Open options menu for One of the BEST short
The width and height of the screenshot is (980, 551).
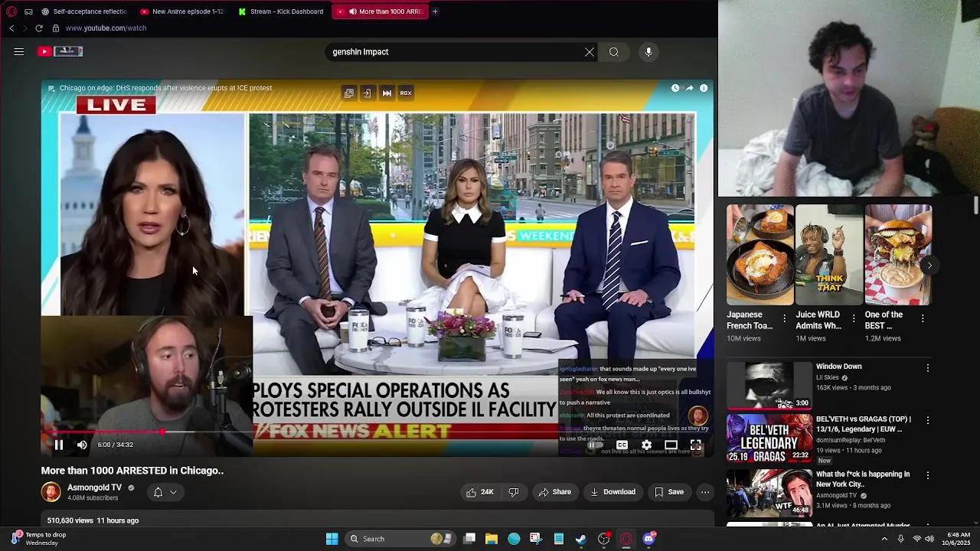coord(922,318)
